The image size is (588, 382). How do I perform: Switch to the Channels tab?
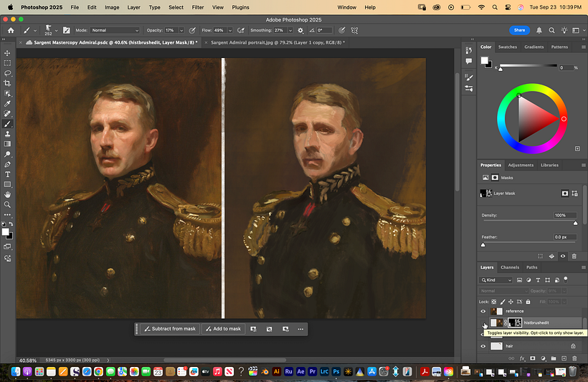[x=510, y=267]
